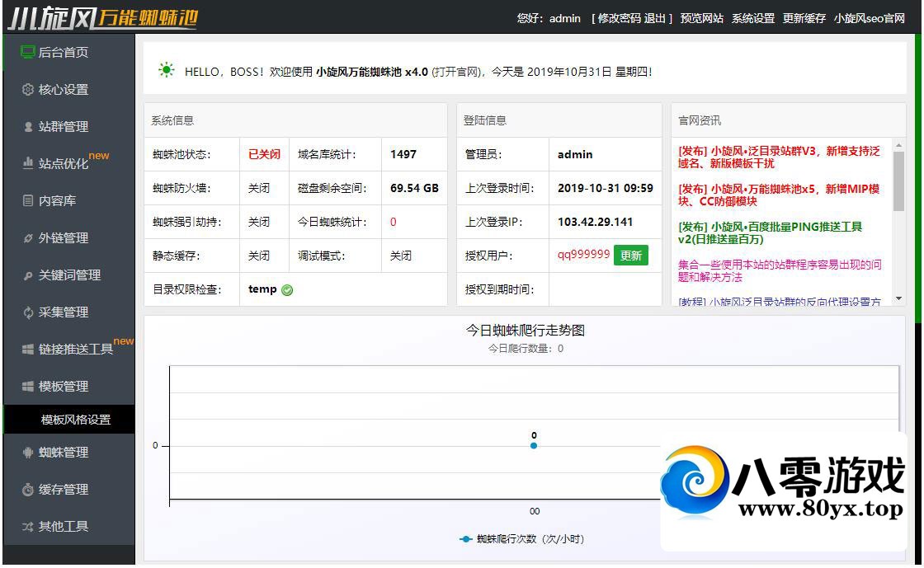924x568 pixels.
Task: Open the 模板风格设置 submenu item
Action: (76, 420)
